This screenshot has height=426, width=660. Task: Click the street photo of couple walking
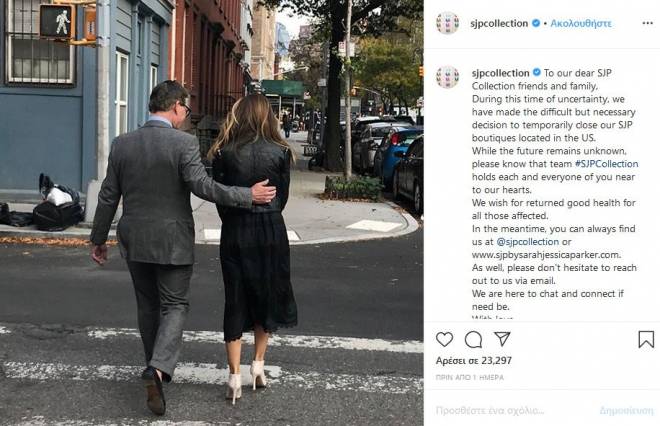click(212, 213)
